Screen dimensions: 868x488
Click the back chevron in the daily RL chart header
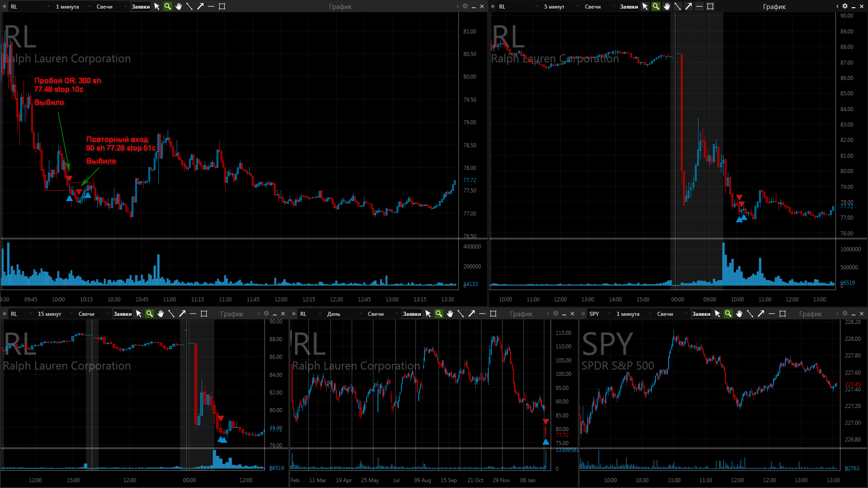click(548, 314)
